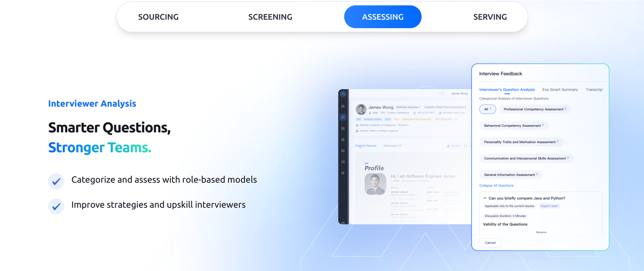Screen dimensions: 644x271
Task: Click the more tags ellipsis button
Action: (456, 119)
